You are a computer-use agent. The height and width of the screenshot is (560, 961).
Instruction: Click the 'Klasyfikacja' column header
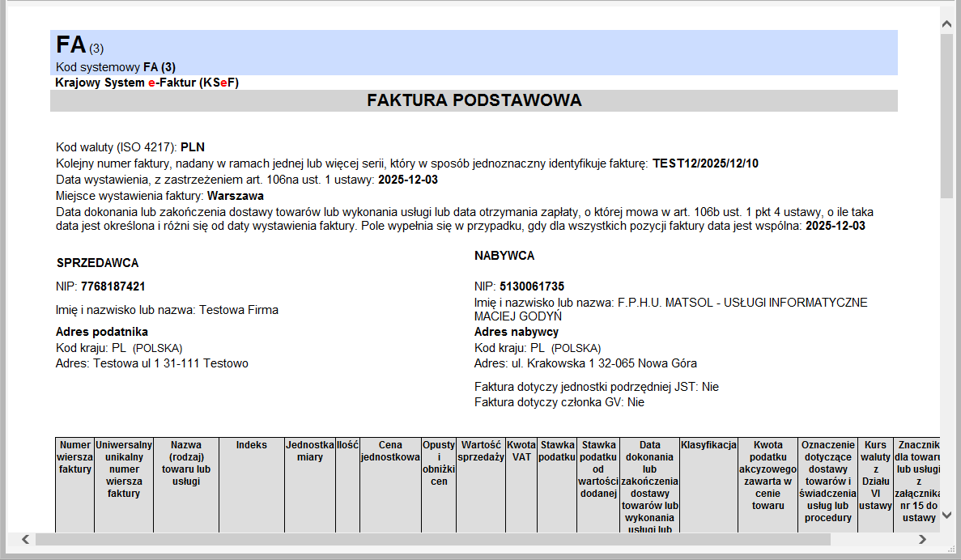point(708,445)
